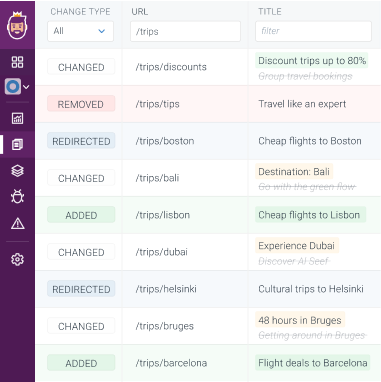Open the warning triangle alerts icon
Image resolution: width=381 pixels, height=382 pixels.
coord(17,223)
